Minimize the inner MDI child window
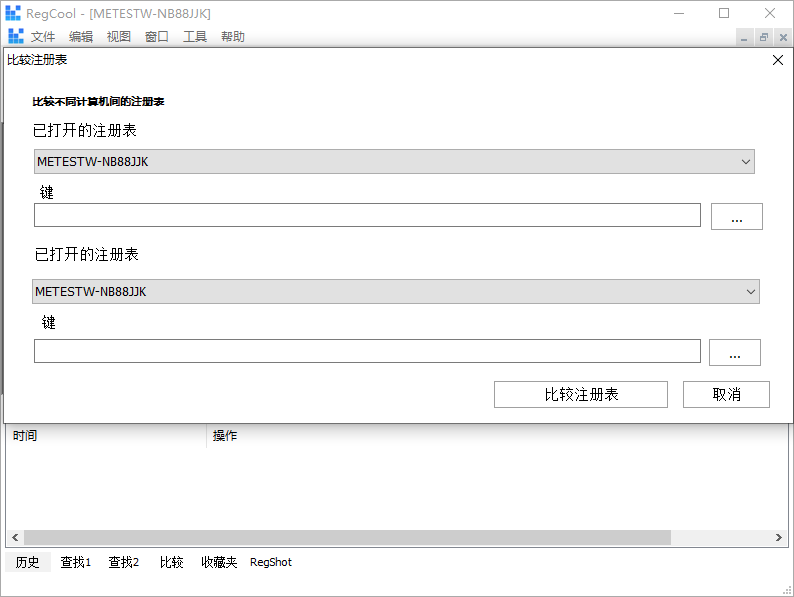This screenshot has width=794, height=597. pos(744,37)
